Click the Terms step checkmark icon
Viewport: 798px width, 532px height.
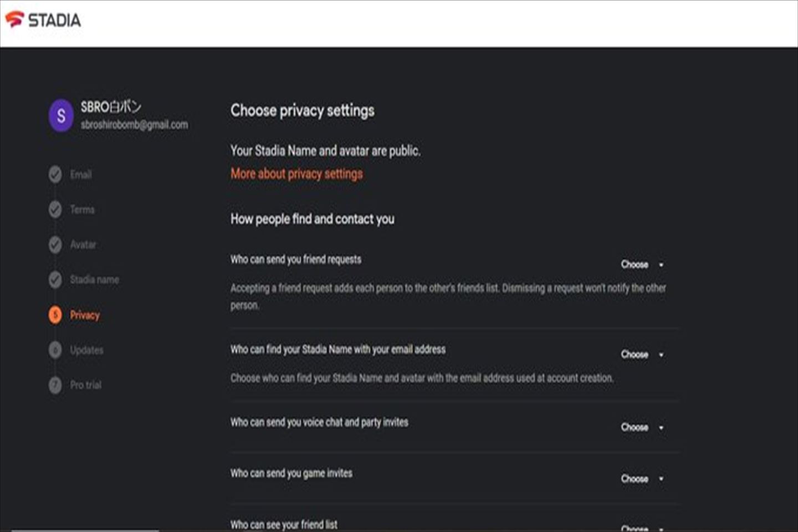tap(55, 209)
